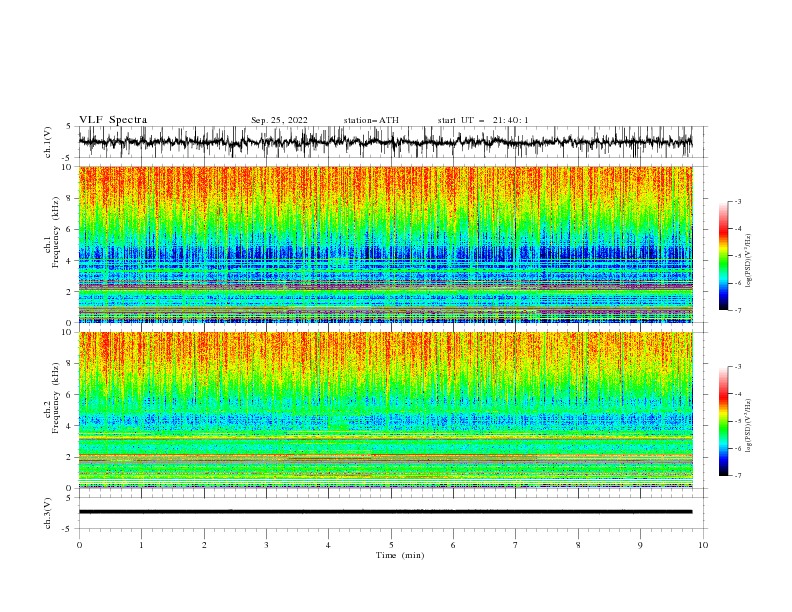
Task: Click the "-7" tick on ch.2 colorbar
Action: [x=737, y=476]
